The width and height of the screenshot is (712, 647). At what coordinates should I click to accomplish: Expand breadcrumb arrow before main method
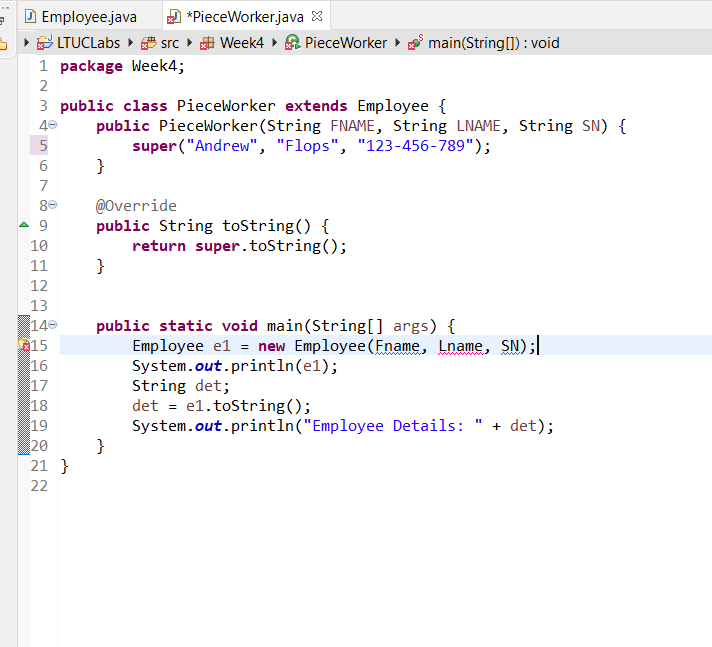(x=398, y=43)
